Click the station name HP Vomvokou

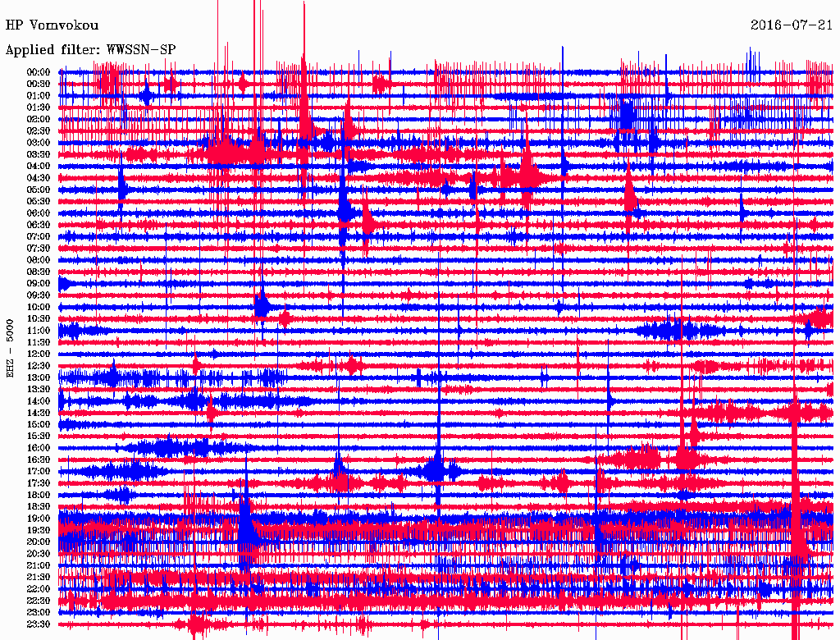pos(52,25)
